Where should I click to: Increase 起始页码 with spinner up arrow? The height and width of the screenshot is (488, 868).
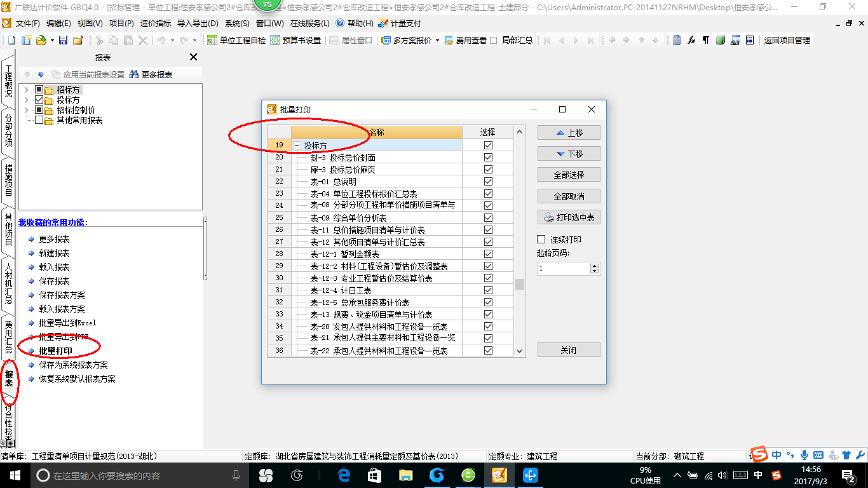click(595, 266)
